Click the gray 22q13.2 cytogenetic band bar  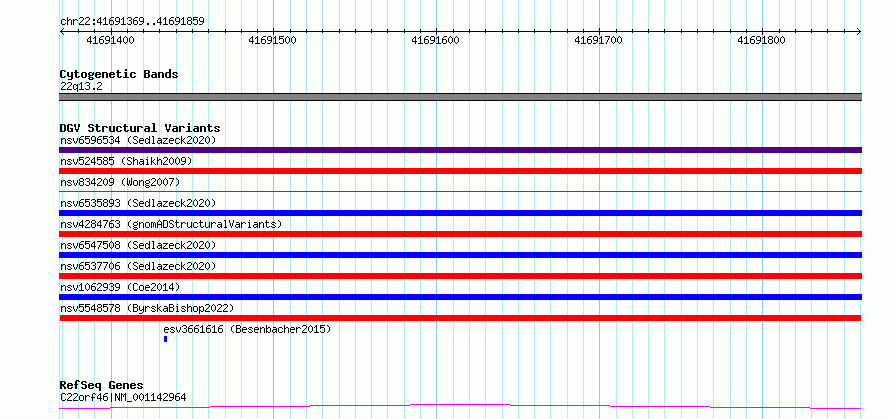click(x=460, y=97)
